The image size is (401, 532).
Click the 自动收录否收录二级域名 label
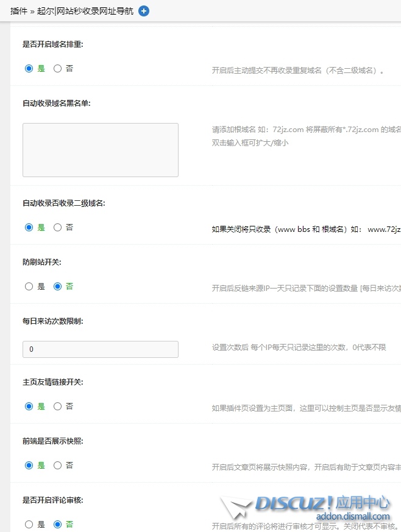click(x=64, y=203)
